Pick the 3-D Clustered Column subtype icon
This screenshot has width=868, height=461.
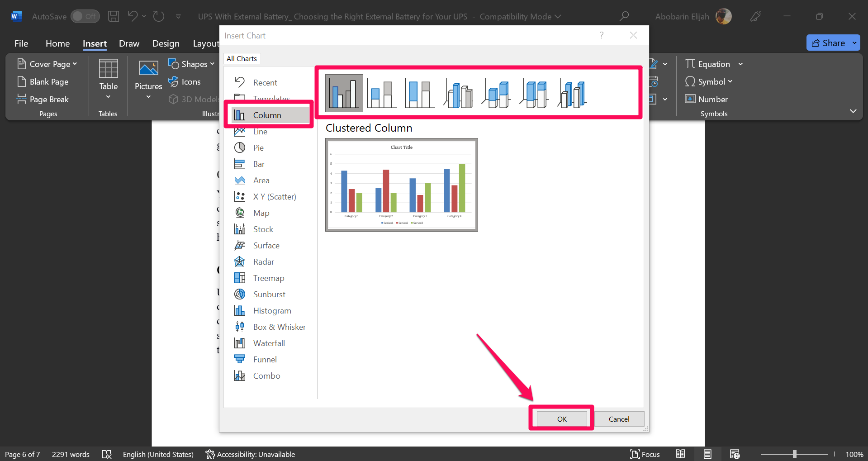click(458, 93)
